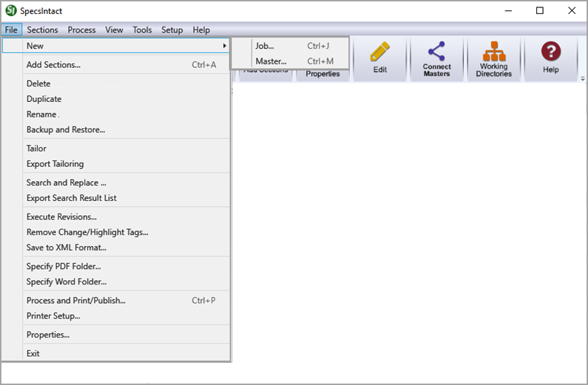This screenshot has height=385, width=588.
Task: Click the Properties toolbar button
Action: pyautogui.click(x=322, y=73)
